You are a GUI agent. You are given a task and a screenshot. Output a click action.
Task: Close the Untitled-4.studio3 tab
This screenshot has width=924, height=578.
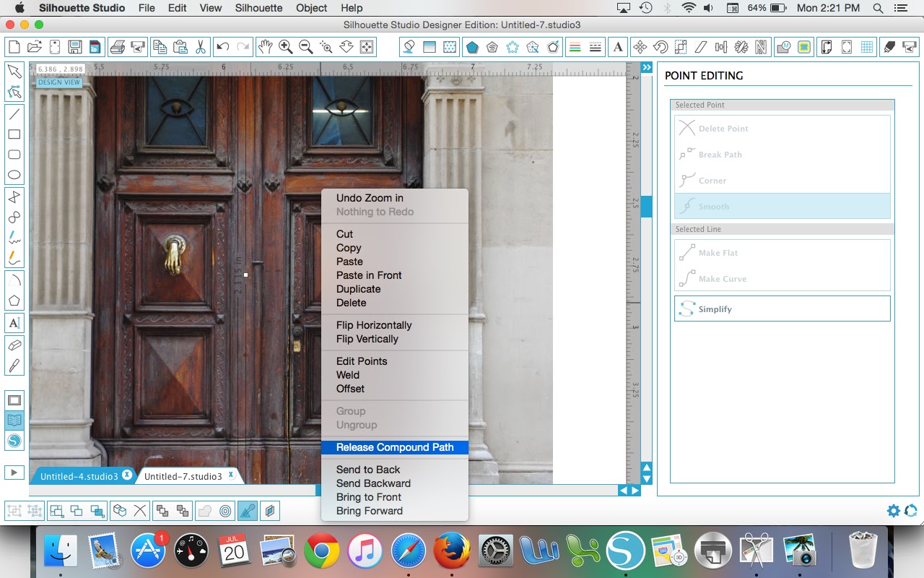127,475
